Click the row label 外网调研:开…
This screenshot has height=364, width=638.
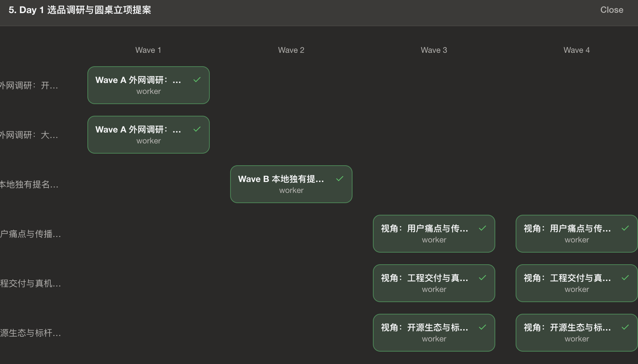pos(29,86)
